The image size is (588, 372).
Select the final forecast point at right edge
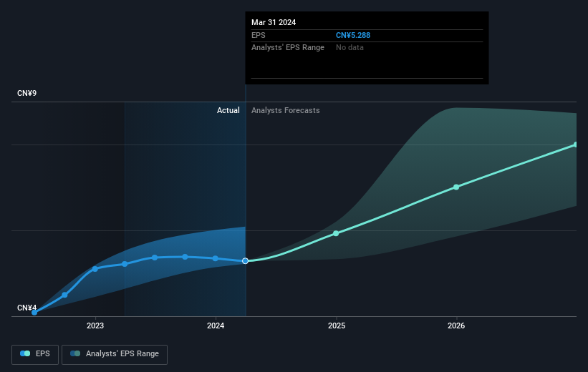pos(576,145)
